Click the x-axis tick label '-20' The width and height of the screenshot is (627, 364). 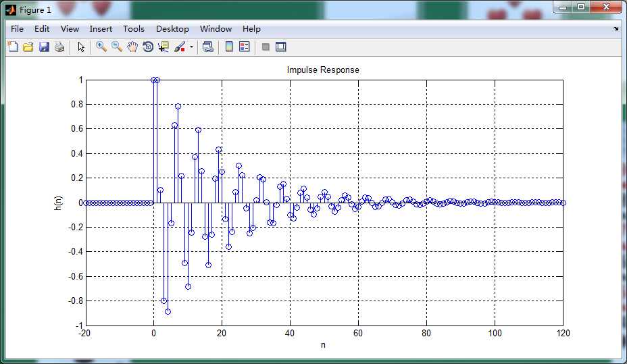[x=84, y=333]
